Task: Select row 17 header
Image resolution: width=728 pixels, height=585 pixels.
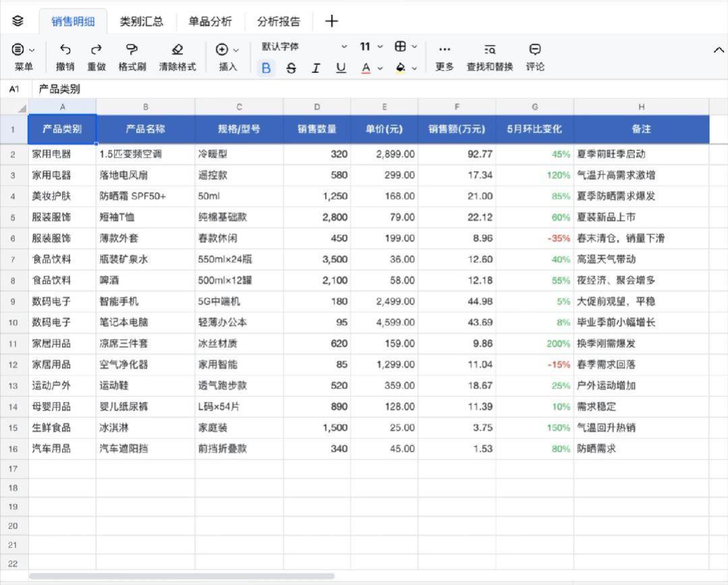Action: [x=13, y=469]
